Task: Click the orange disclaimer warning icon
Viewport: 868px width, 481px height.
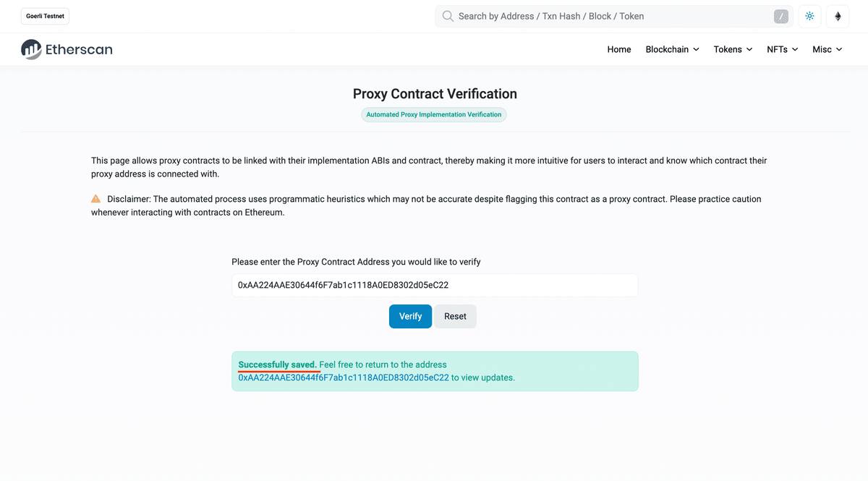Action: [x=95, y=198]
